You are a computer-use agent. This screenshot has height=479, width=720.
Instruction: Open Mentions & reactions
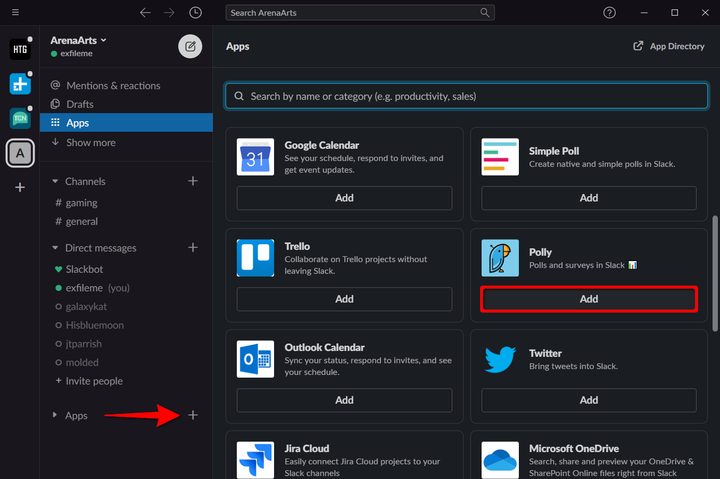tap(126, 85)
